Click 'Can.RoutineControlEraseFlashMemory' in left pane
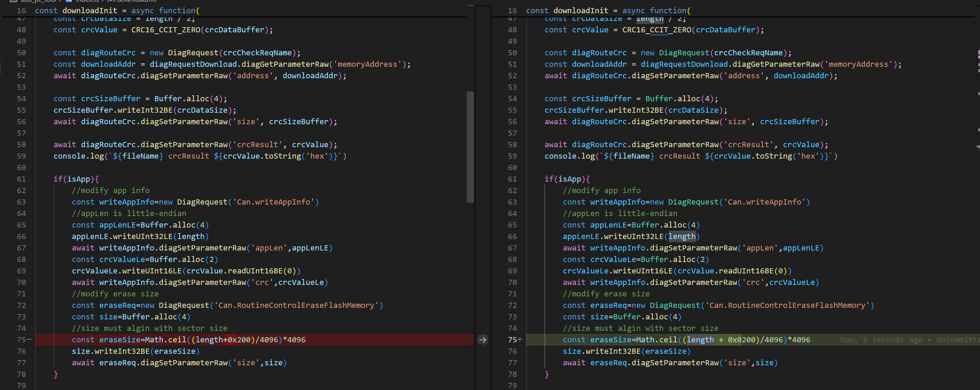The height and width of the screenshot is (390, 980). (x=296, y=305)
